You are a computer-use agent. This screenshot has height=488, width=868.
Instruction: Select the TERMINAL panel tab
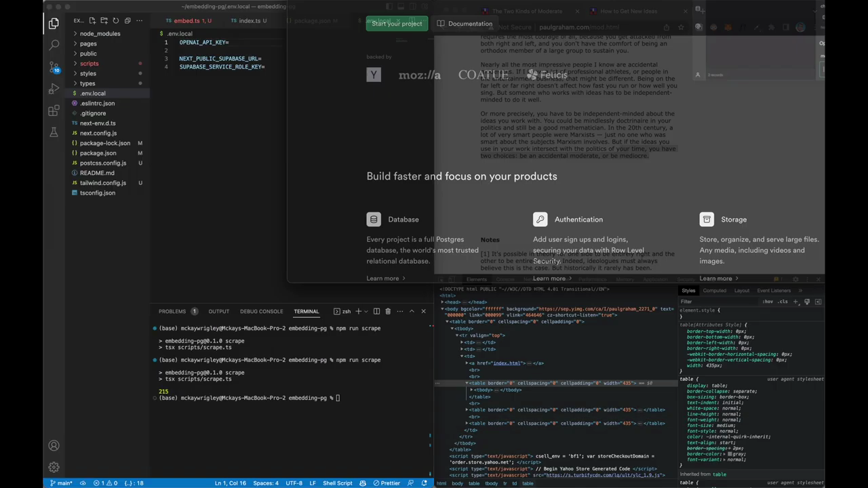tap(307, 311)
